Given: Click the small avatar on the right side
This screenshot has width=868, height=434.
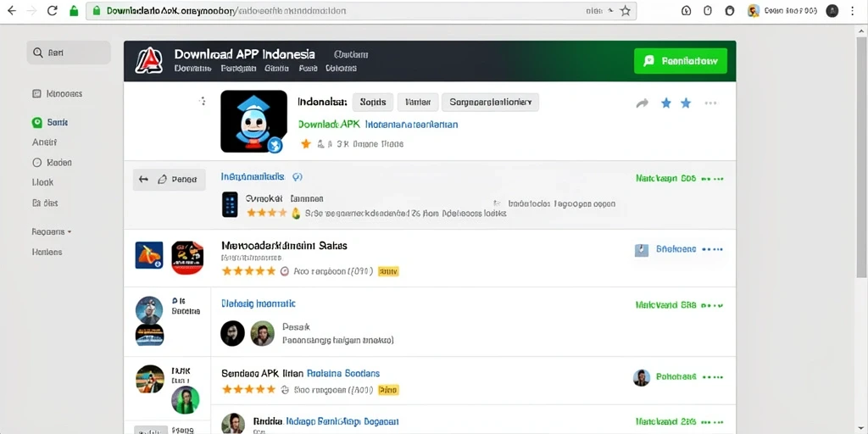Looking at the screenshot, I should click(642, 377).
